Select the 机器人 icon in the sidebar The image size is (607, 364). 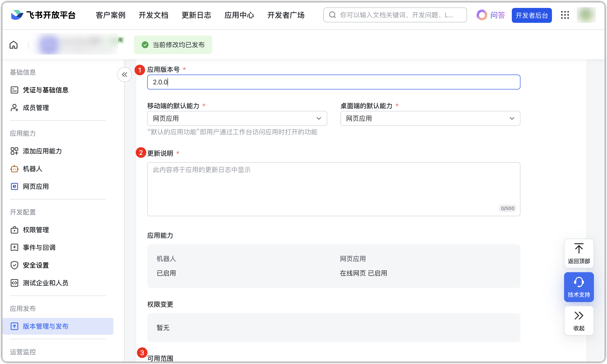14,169
